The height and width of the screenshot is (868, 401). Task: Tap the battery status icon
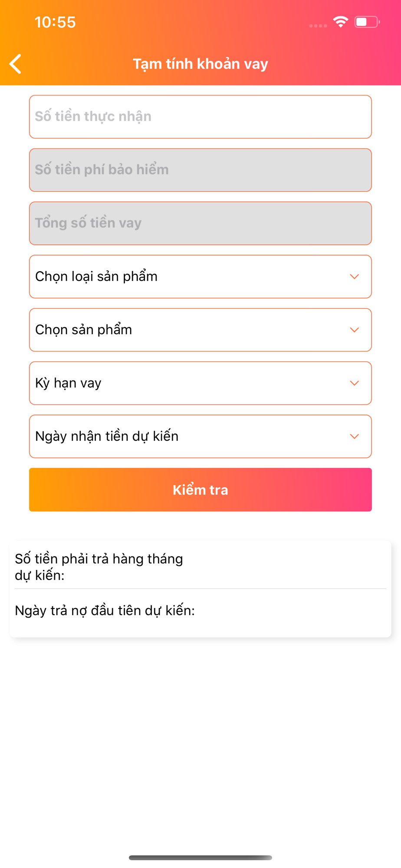tap(367, 22)
